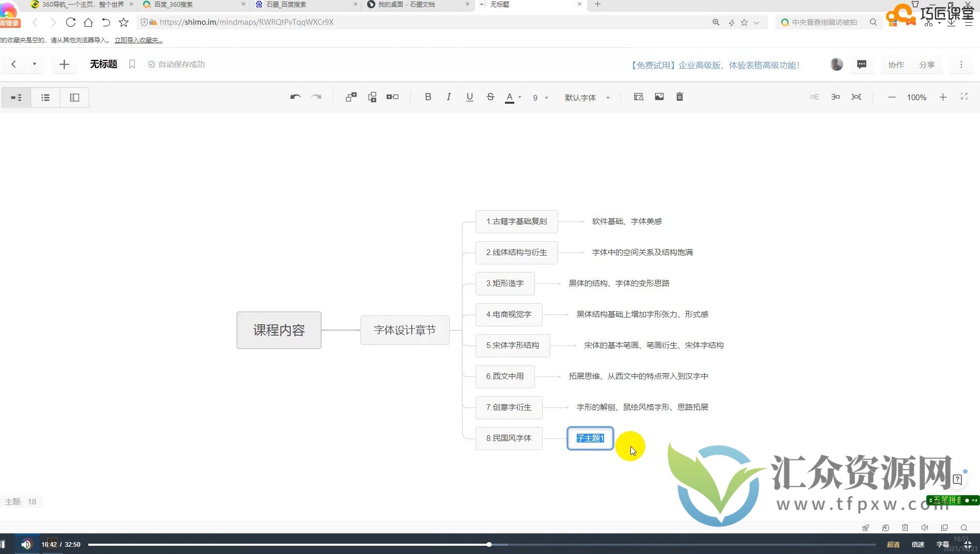The height and width of the screenshot is (554, 980).
Task: Click the browser address bar
Action: (310, 22)
